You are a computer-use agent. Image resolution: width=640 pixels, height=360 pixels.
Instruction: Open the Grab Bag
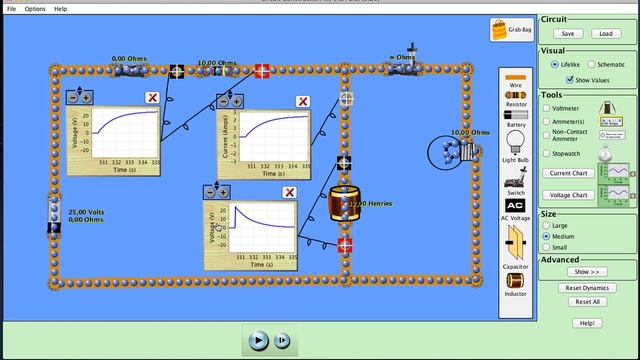(x=512, y=30)
